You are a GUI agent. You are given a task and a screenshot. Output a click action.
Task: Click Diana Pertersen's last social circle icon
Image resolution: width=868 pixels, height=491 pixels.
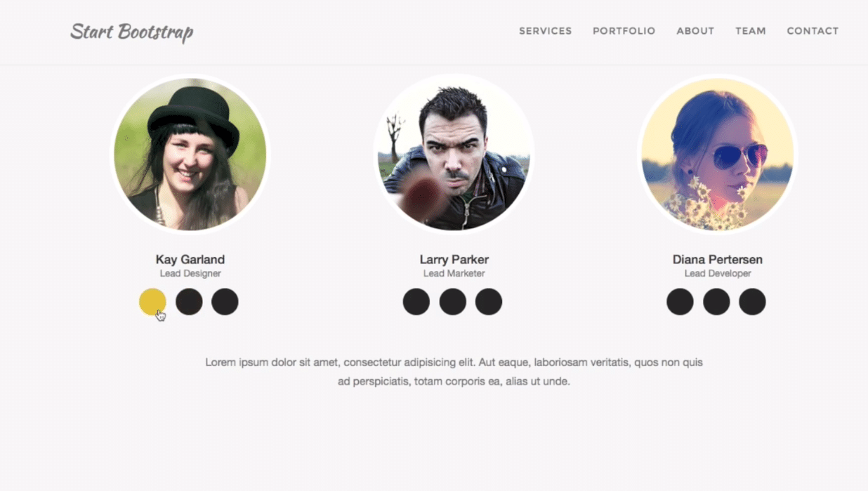(752, 302)
